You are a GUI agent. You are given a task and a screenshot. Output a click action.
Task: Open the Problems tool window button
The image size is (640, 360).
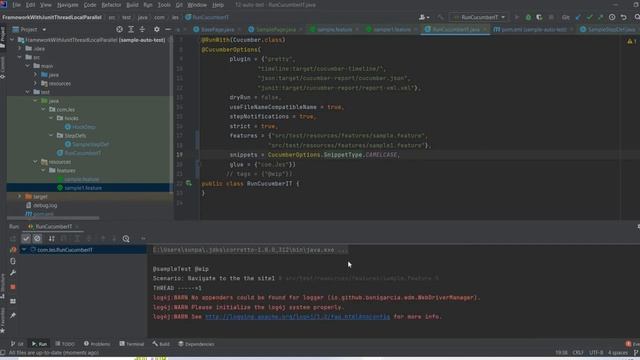[x=97, y=344]
